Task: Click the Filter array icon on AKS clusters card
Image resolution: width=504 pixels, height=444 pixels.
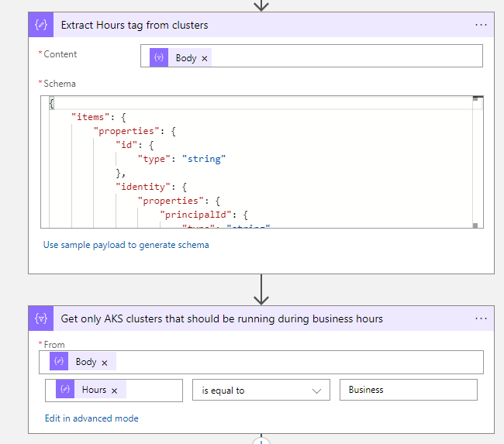Action: click(x=40, y=318)
